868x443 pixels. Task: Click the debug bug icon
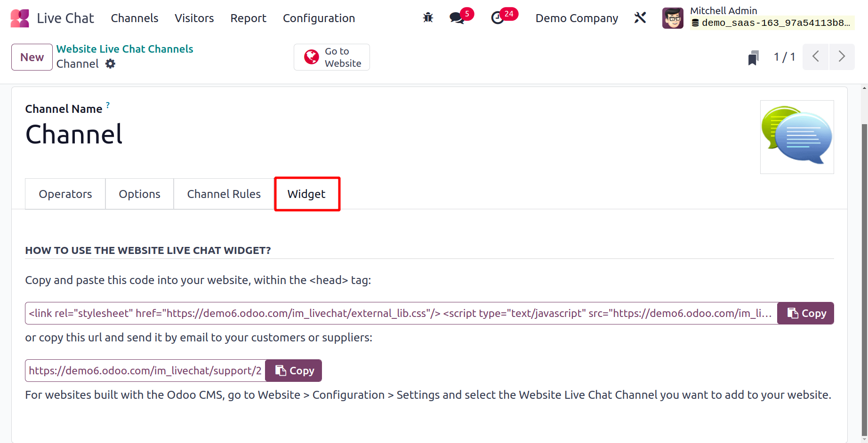click(428, 18)
